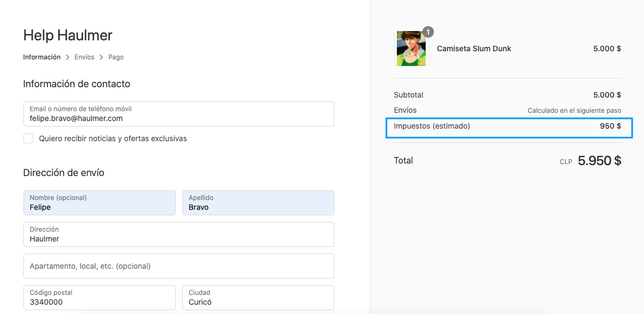Go to the Pago breadcrumb step
The height and width of the screenshot is (314, 644).
point(116,57)
